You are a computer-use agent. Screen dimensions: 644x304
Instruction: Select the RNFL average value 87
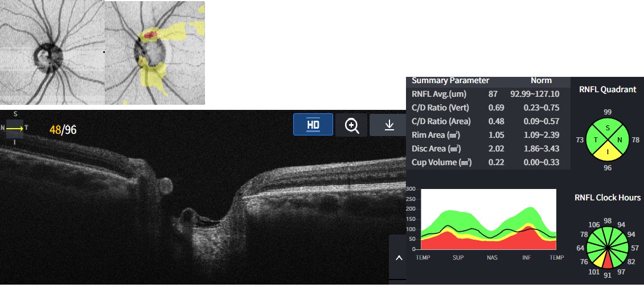tap(493, 94)
